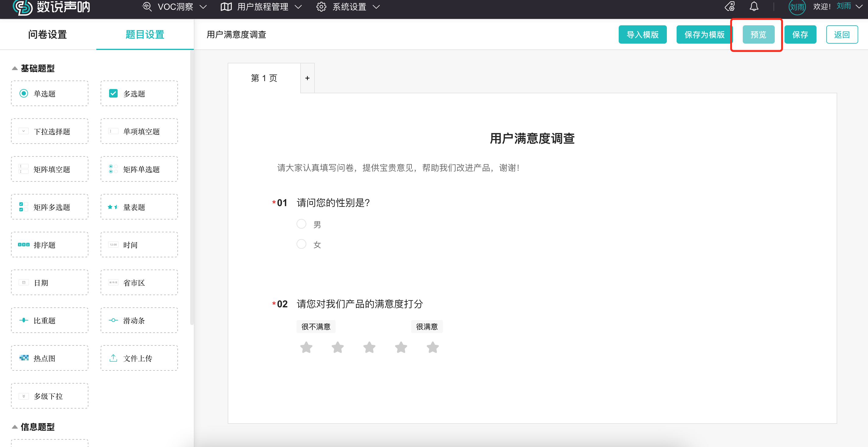868x447 pixels.
Task: Select the 男 radio option
Action: pos(301,224)
